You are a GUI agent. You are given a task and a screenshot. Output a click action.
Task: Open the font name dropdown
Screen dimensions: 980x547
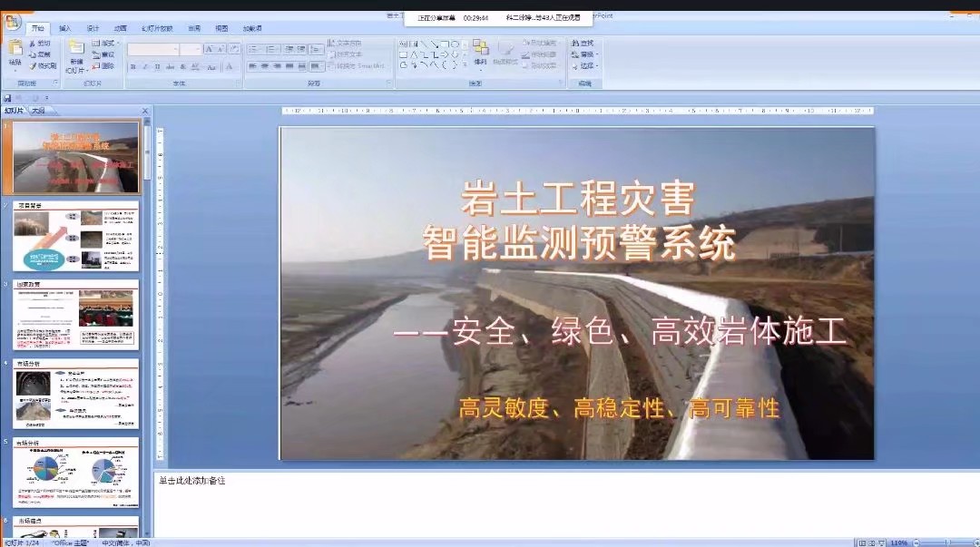tap(174, 49)
